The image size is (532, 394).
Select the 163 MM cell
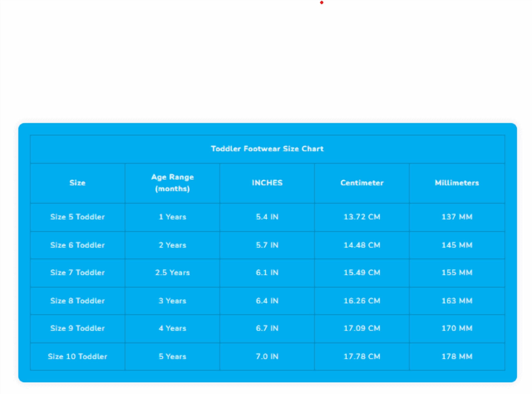point(457,301)
